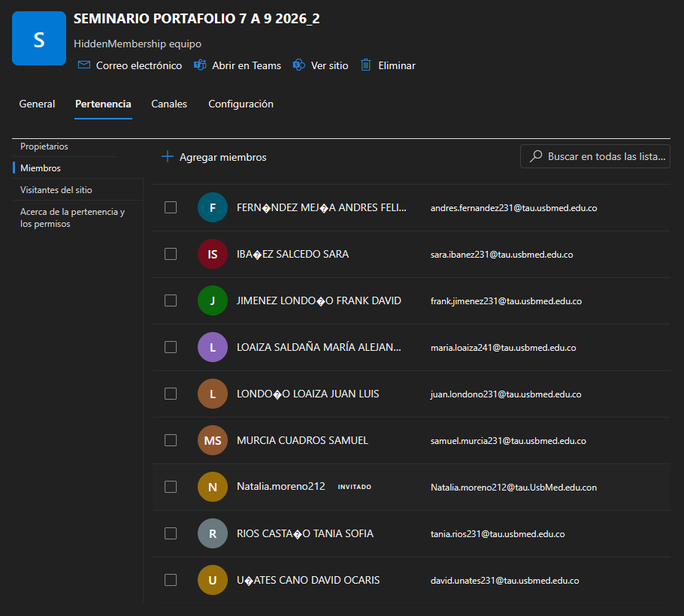Switch to the General tab
Image resolution: width=684 pixels, height=616 pixels.
coord(37,104)
